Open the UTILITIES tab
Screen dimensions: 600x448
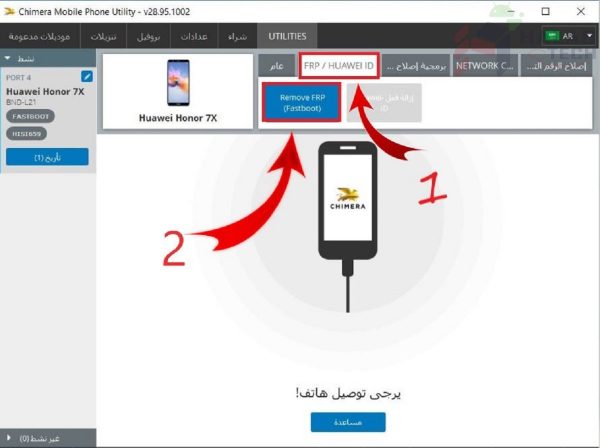287,36
